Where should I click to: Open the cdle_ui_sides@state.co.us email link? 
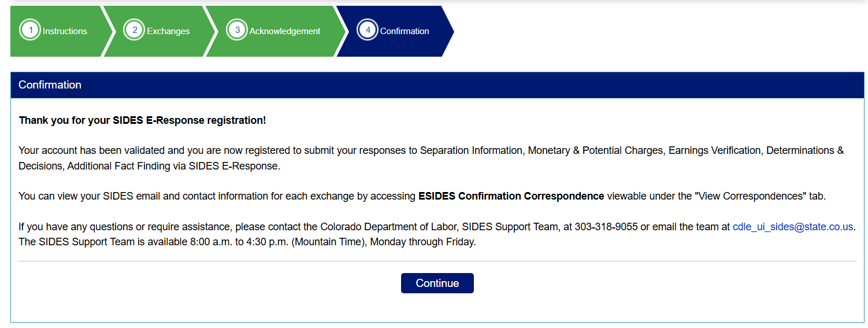(x=793, y=227)
